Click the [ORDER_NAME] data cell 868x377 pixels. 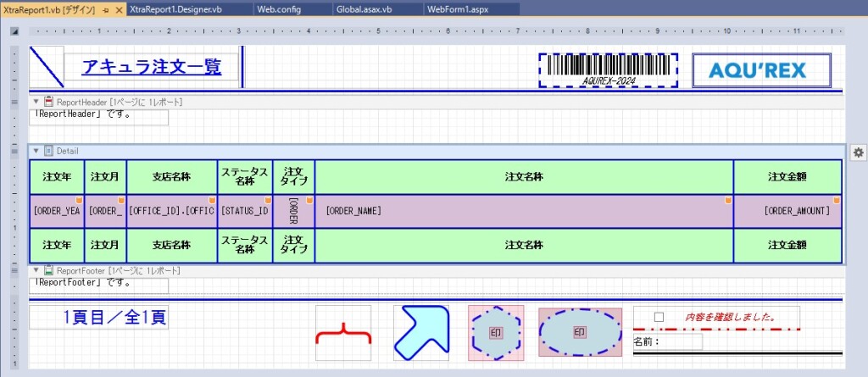(x=523, y=210)
